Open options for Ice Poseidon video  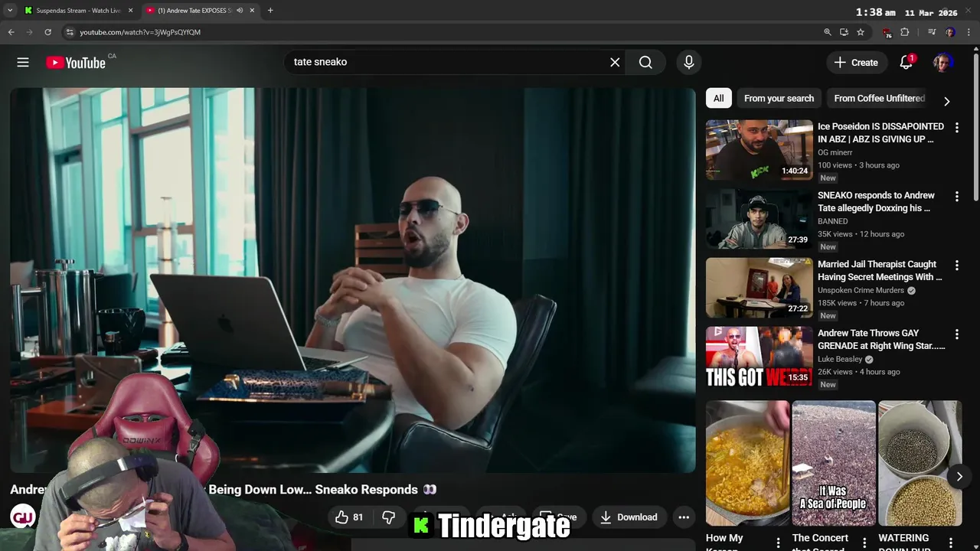tap(956, 128)
